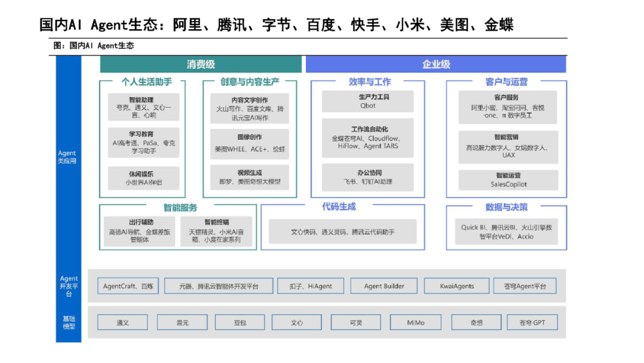Select the 内容文字创作 box
The width and height of the screenshot is (644, 363).
click(250, 109)
